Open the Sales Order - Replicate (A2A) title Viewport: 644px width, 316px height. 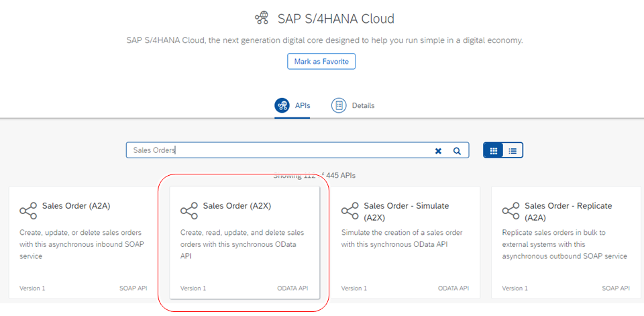point(568,211)
